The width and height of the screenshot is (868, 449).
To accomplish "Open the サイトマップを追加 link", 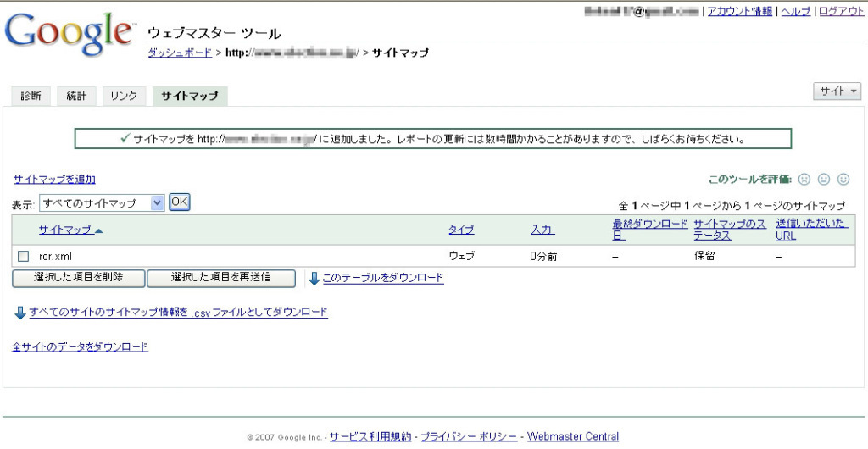I will pyautogui.click(x=54, y=179).
